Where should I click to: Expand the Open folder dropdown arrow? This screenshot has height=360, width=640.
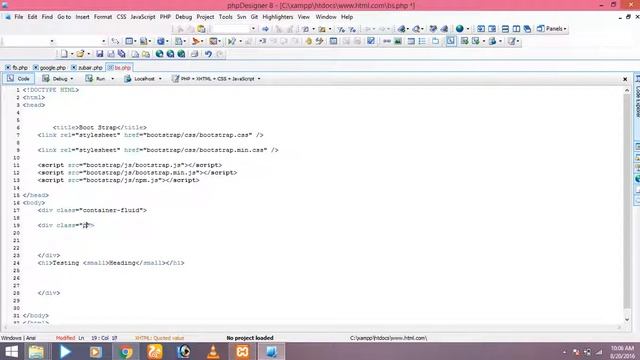[88, 54]
